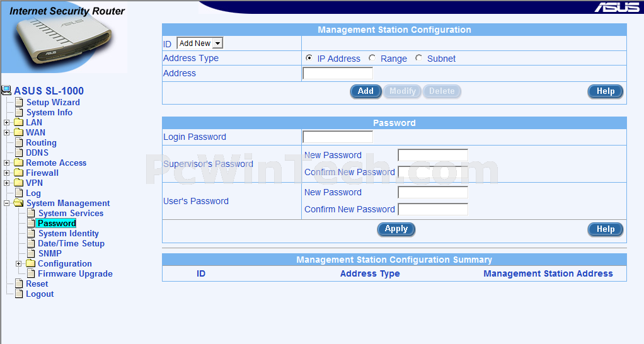The width and height of the screenshot is (644, 344).
Task: Click the System Identity page icon
Action: click(32, 232)
